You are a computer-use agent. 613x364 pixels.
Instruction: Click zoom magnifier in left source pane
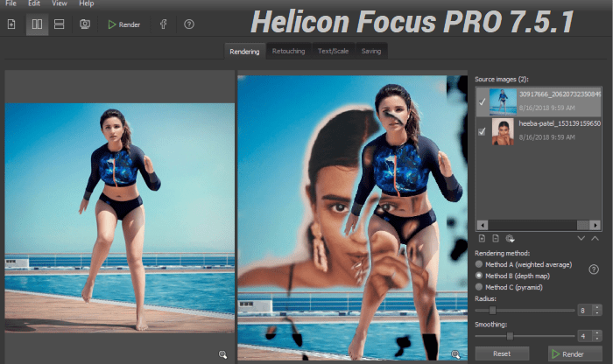point(222,354)
